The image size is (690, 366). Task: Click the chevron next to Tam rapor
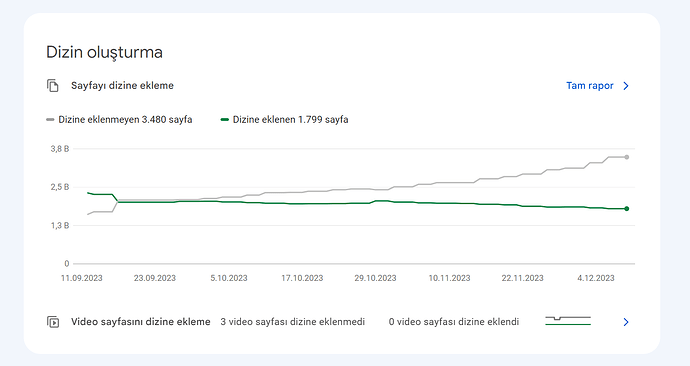coord(626,86)
